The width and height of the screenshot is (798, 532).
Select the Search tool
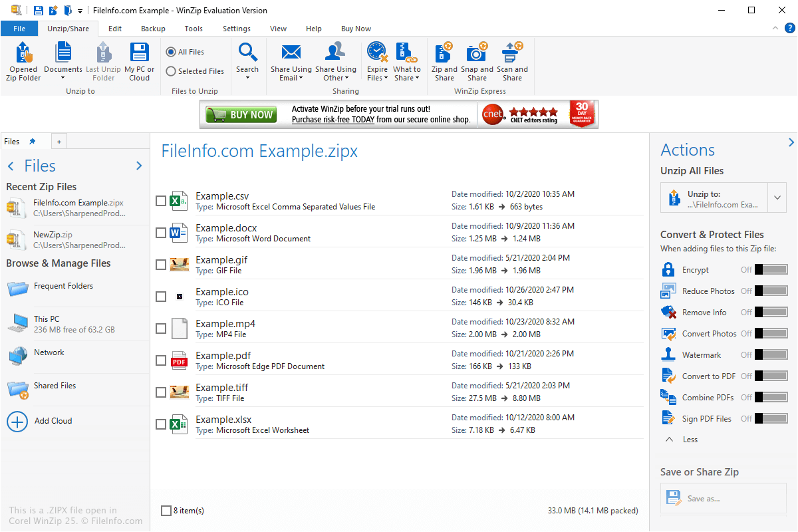[247, 61]
